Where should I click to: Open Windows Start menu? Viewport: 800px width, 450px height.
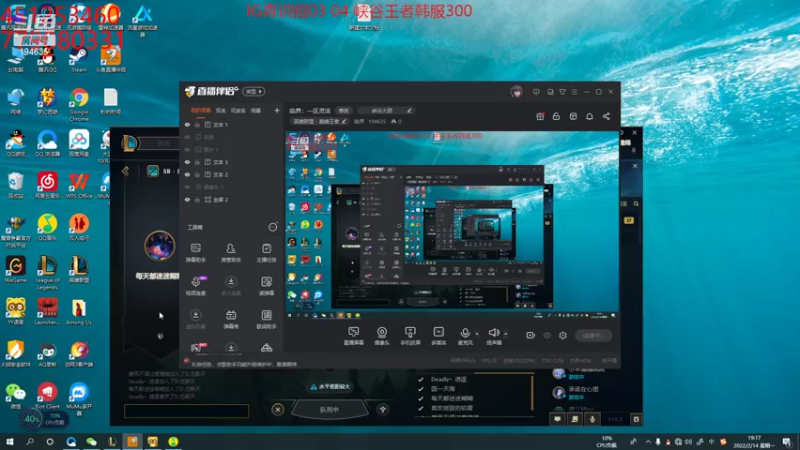point(9,442)
